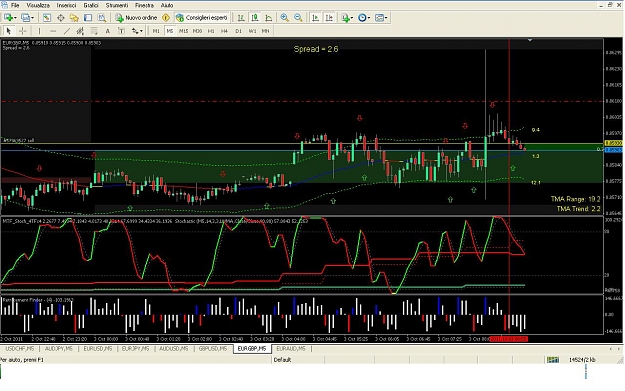Switch timeframe to H1

click(x=211, y=31)
